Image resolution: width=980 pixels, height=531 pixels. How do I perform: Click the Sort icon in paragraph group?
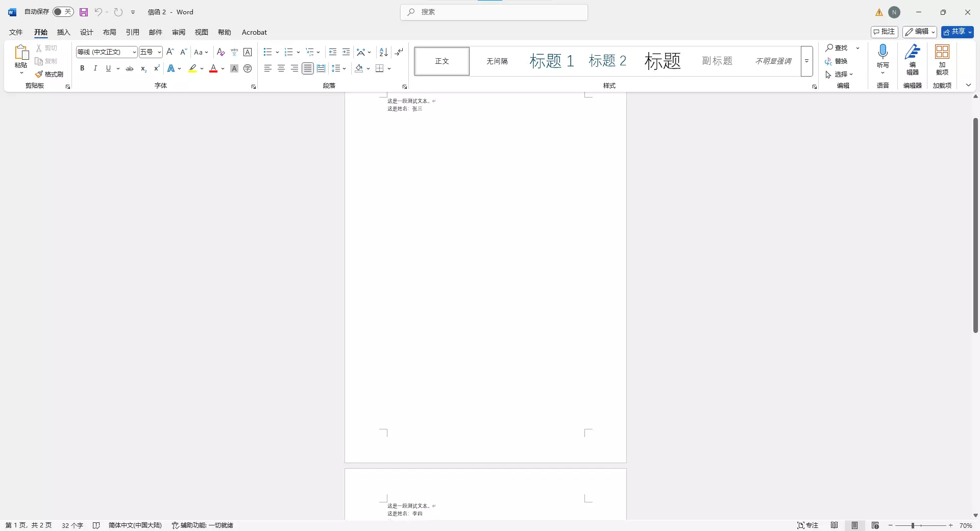383,52
